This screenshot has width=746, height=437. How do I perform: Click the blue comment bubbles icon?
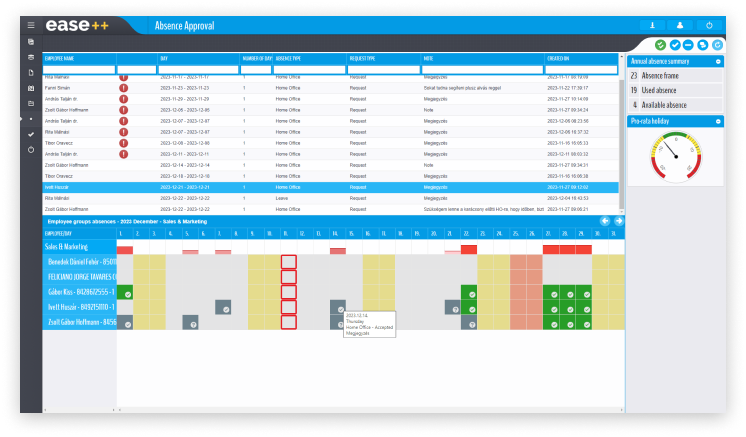[703, 45]
